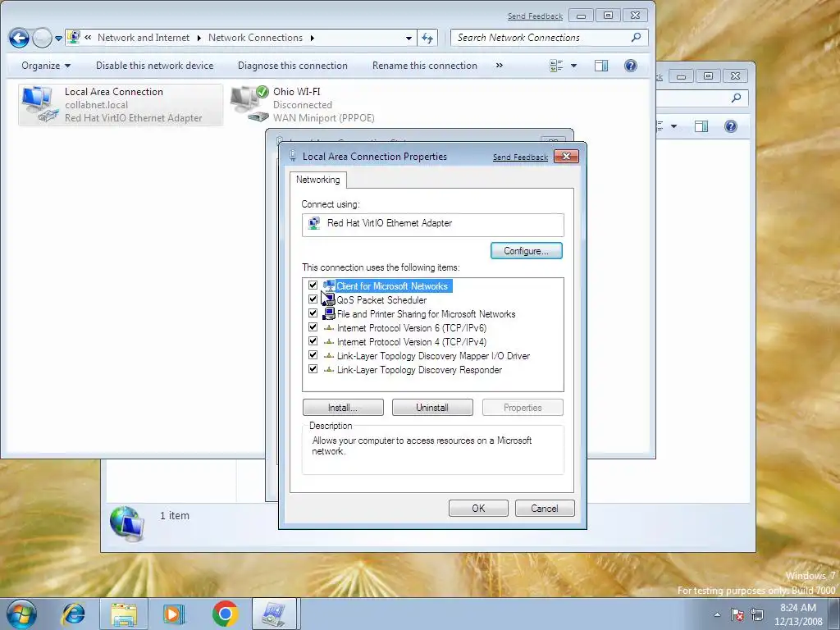Toggle preview pane in background window
This screenshot has width=840, height=630.
pyautogui.click(x=701, y=126)
